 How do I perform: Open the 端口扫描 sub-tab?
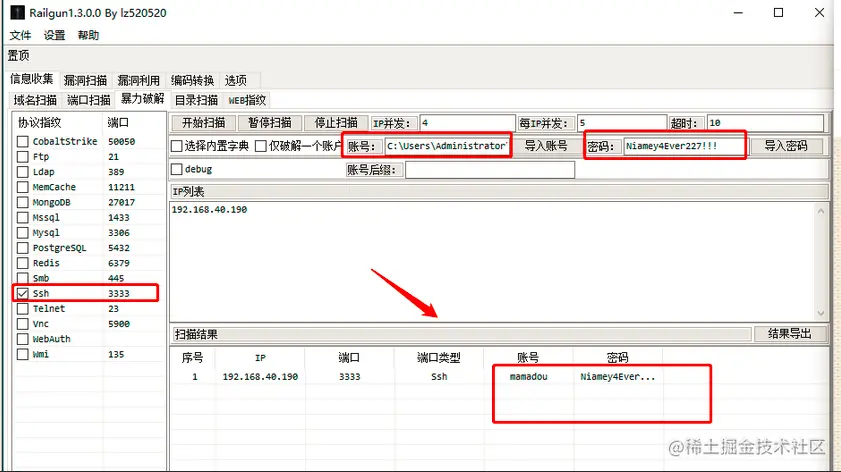(89, 100)
